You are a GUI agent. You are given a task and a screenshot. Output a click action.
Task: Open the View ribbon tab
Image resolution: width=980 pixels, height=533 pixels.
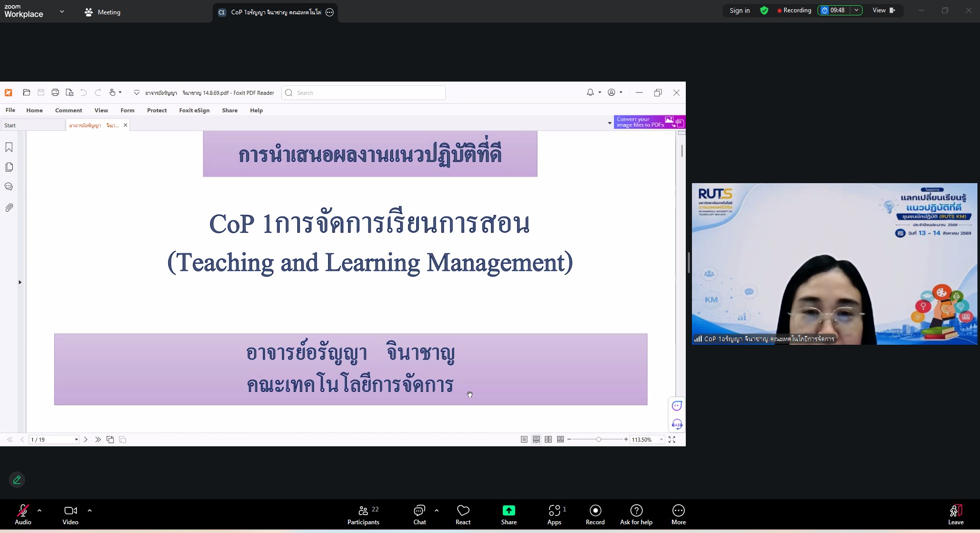(x=101, y=110)
